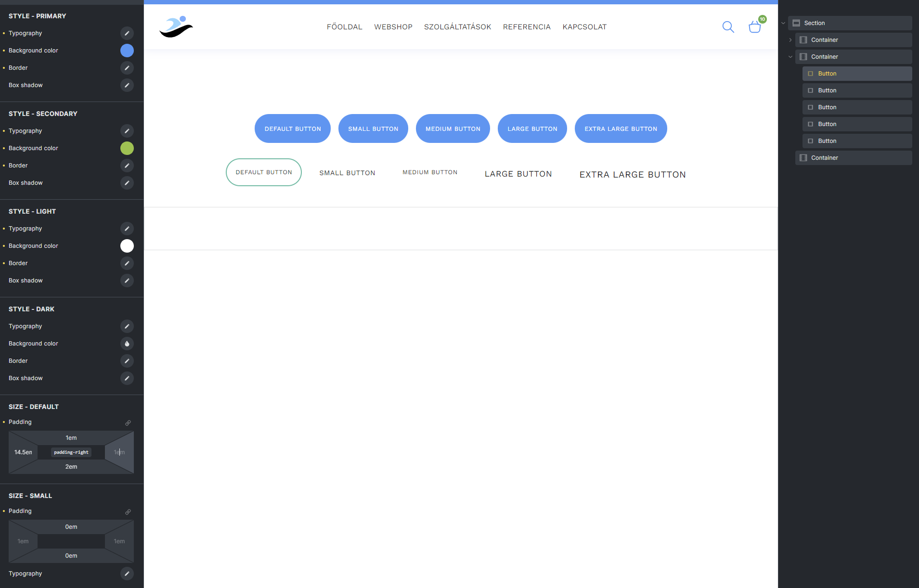Edit top padding 0em in Size - Small
The image size is (919, 588).
71,527
